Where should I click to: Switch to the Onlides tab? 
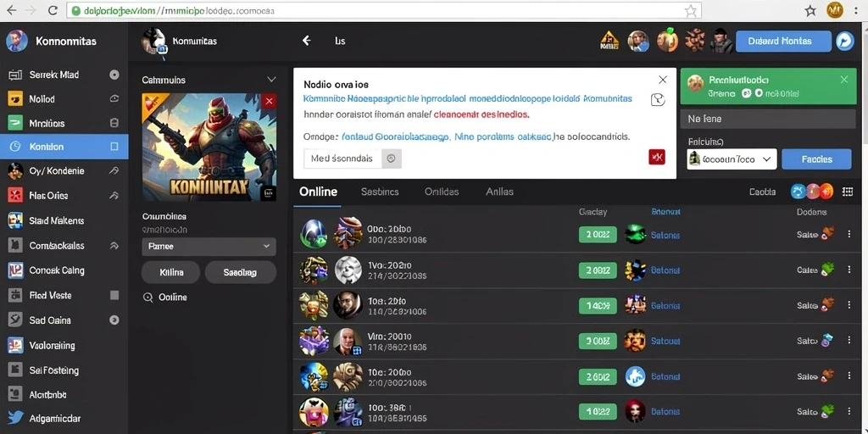pos(442,192)
